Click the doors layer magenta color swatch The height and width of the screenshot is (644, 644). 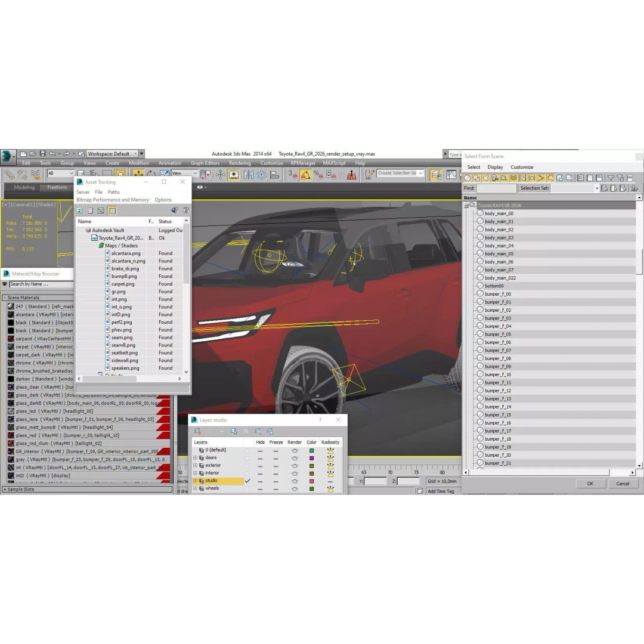click(x=311, y=458)
